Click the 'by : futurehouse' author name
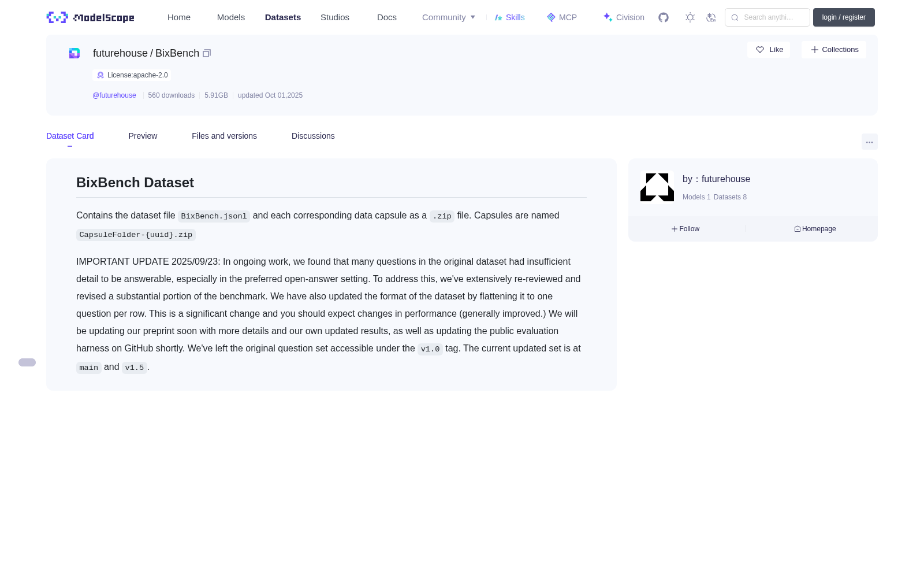 (x=716, y=179)
